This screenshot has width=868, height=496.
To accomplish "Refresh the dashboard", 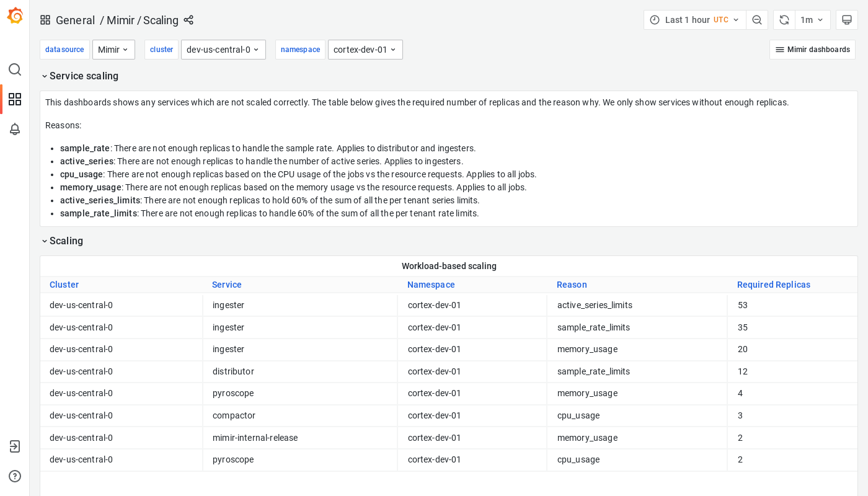I will pyautogui.click(x=784, y=19).
